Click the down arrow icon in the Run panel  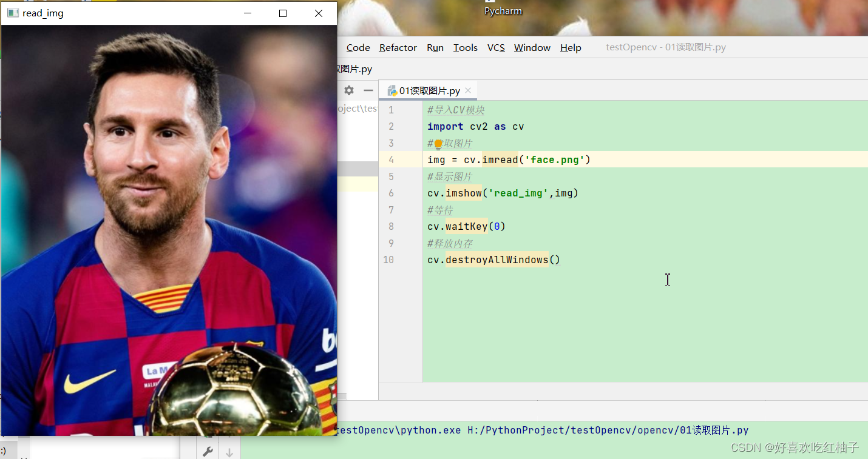(x=229, y=452)
